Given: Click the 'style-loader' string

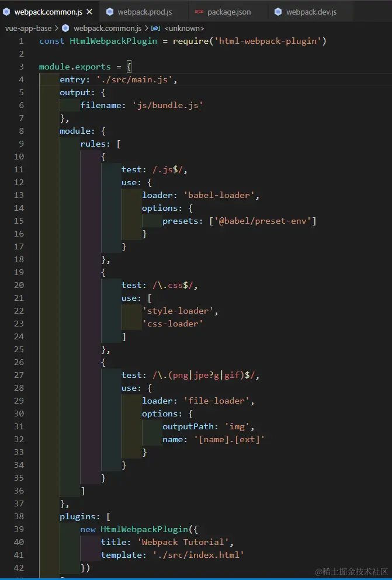Looking at the screenshot, I should tap(178, 311).
